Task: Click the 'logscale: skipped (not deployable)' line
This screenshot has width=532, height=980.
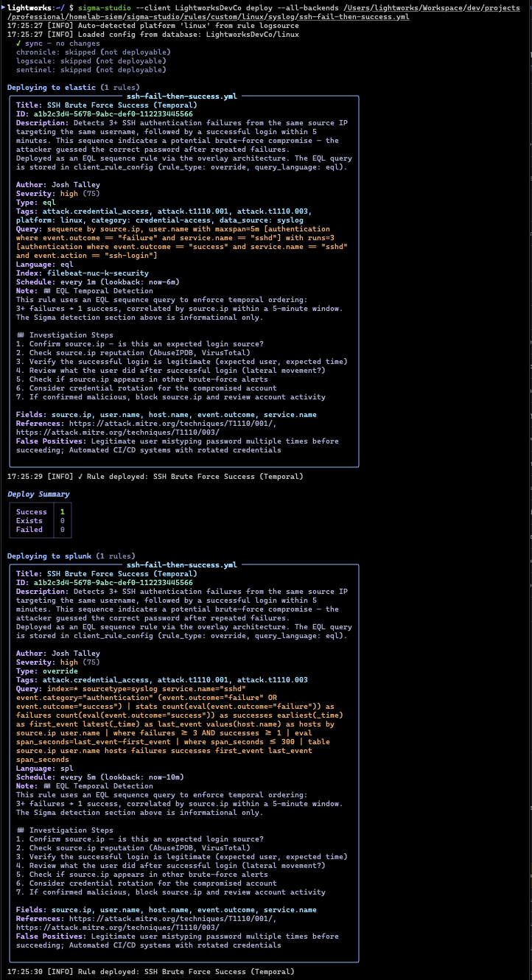Action: click(91, 60)
